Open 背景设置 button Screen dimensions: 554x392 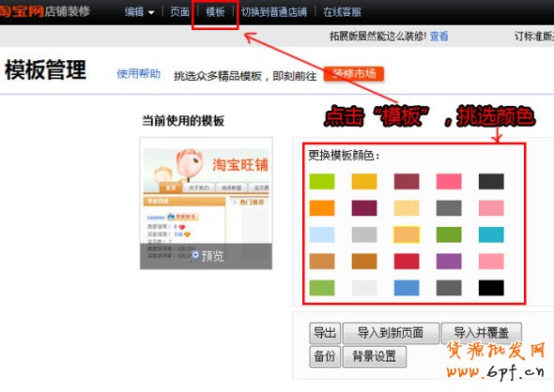pos(374,356)
